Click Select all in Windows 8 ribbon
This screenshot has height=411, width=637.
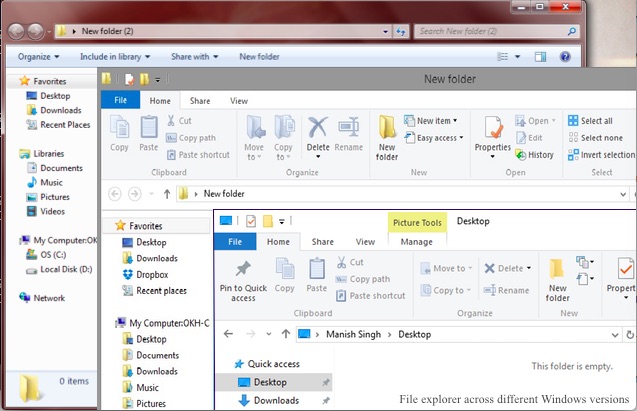pos(590,121)
